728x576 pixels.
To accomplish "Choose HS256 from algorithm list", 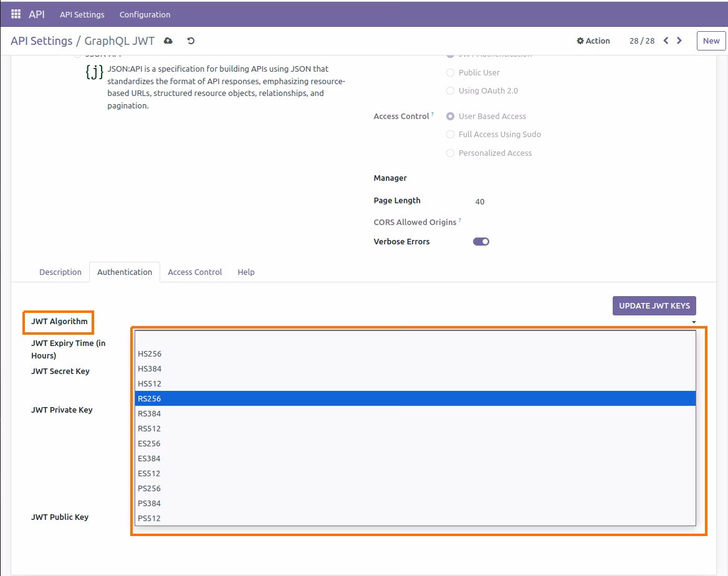I will tap(415, 353).
